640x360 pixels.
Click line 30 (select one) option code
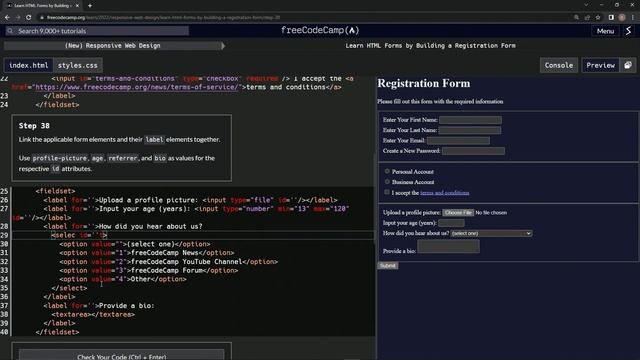[x=135, y=244]
